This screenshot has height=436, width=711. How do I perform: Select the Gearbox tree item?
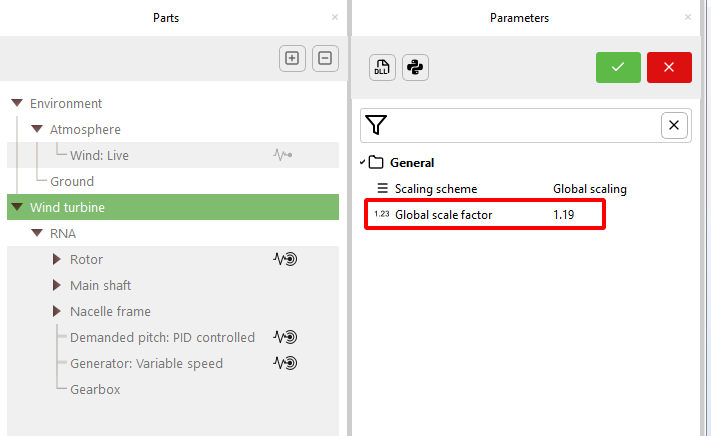(x=95, y=389)
